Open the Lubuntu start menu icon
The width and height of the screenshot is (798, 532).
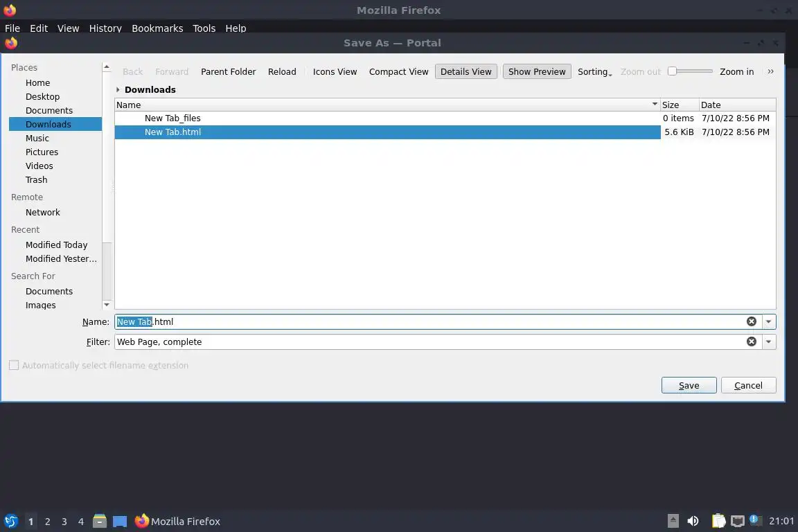click(10, 522)
